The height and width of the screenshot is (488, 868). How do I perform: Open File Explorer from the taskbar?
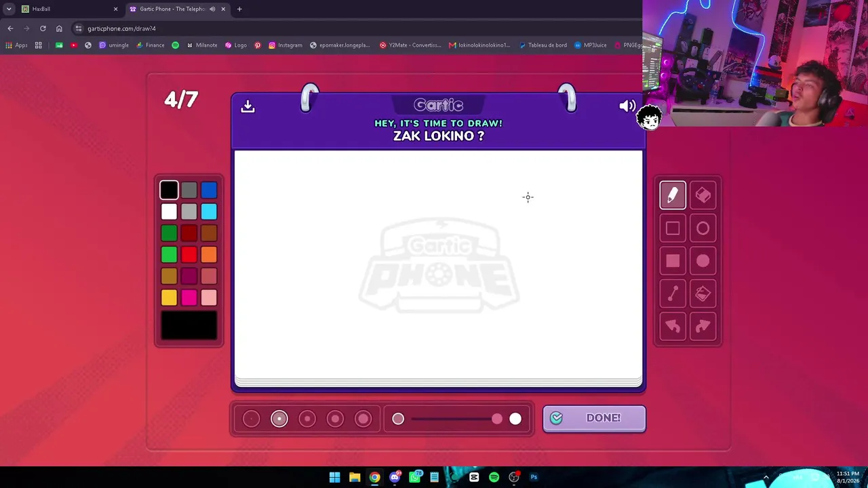355,477
